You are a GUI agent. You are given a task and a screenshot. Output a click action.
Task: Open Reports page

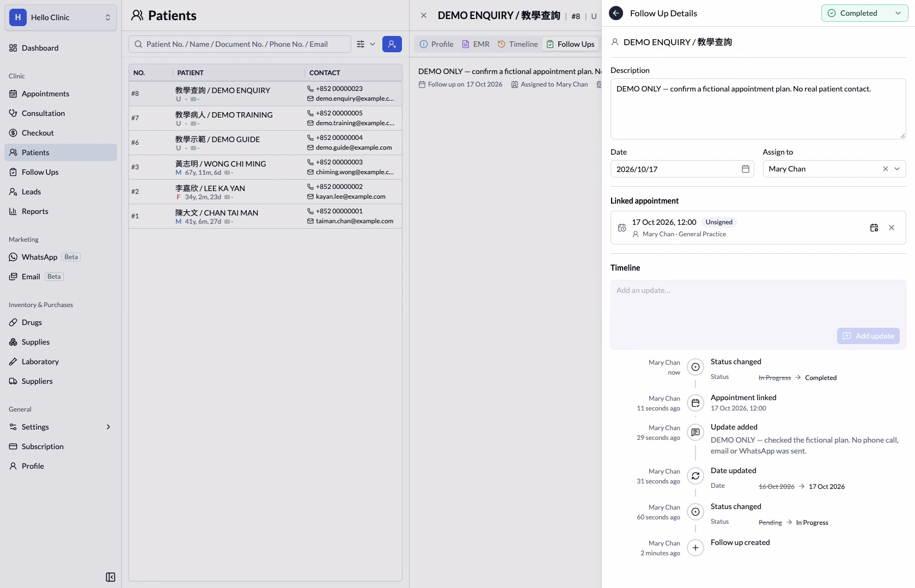tap(61, 211)
